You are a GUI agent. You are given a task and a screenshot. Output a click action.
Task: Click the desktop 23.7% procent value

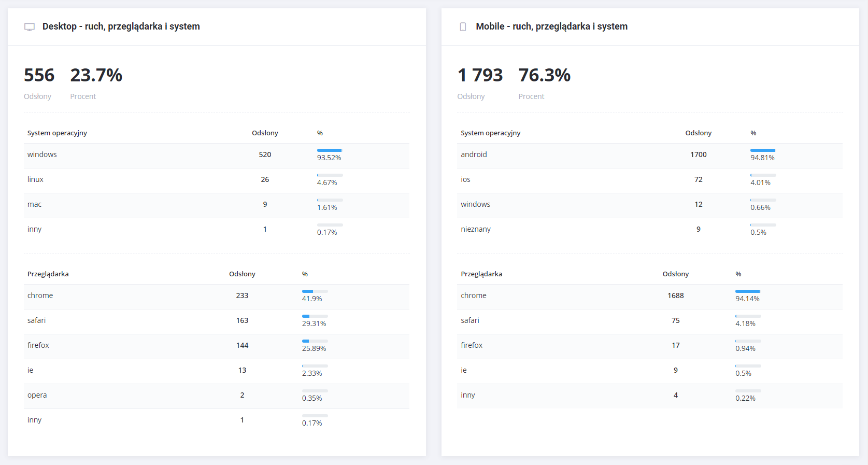point(96,75)
